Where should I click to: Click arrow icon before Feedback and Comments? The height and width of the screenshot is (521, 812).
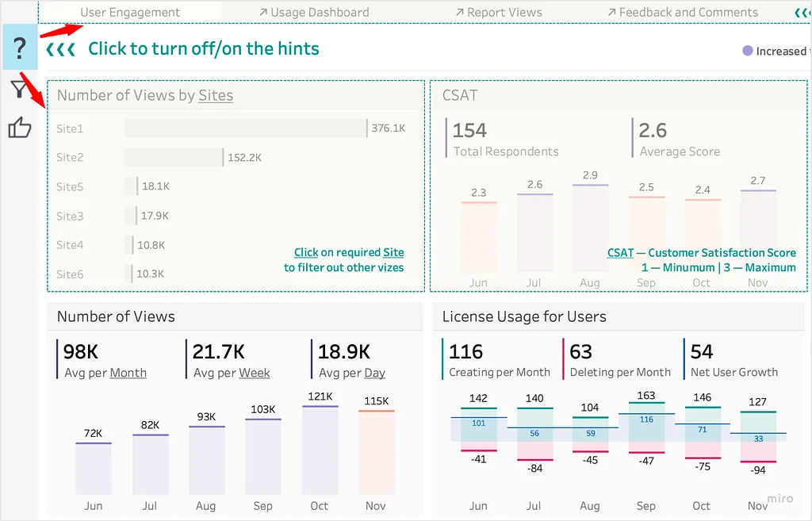(611, 12)
